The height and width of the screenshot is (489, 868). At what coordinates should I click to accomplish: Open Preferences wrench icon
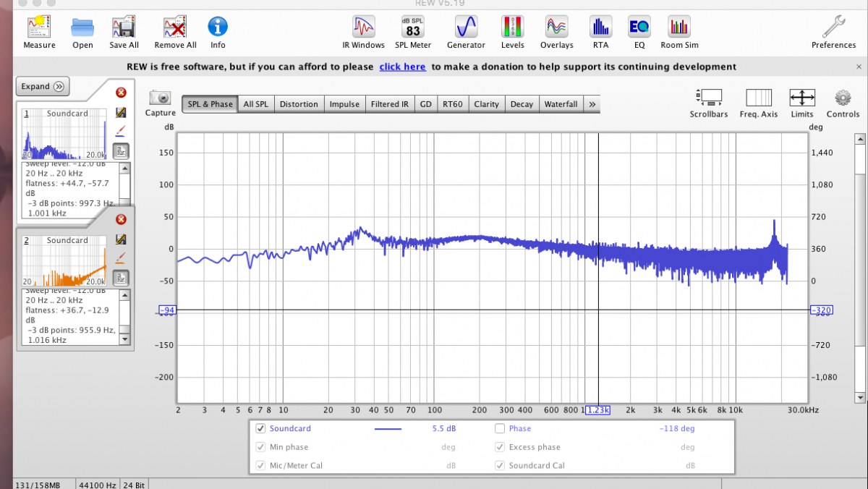[833, 27]
